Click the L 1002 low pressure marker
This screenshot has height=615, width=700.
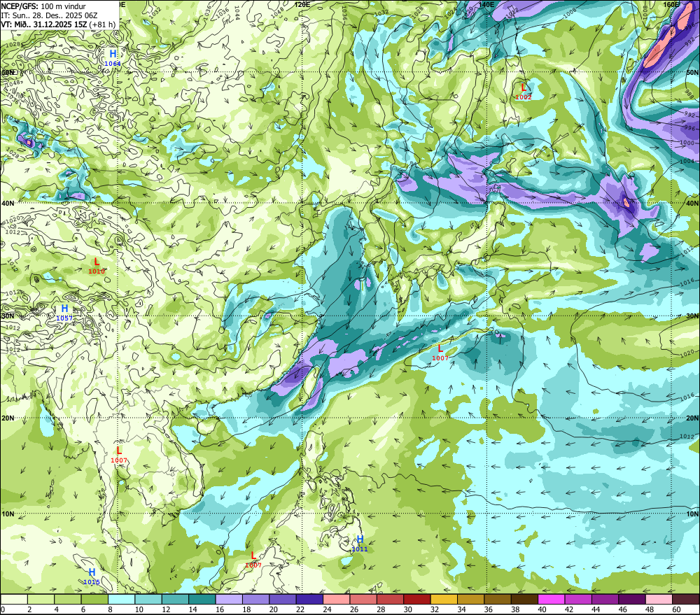523,92
